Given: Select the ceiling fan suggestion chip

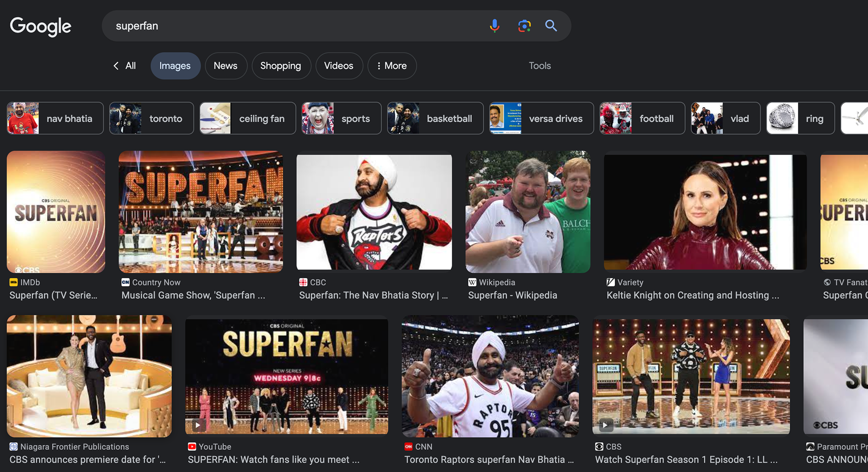Looking at the screenshot, I should (248, 119).
